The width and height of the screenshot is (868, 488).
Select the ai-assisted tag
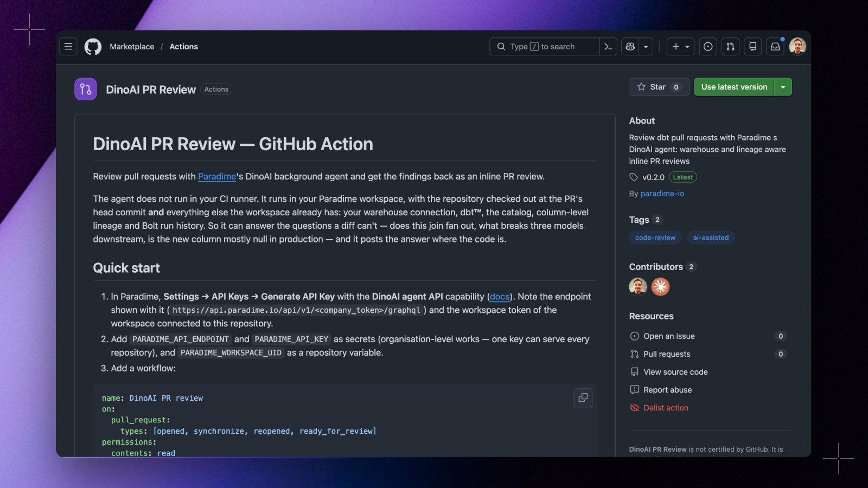click(x=711, y=237)
